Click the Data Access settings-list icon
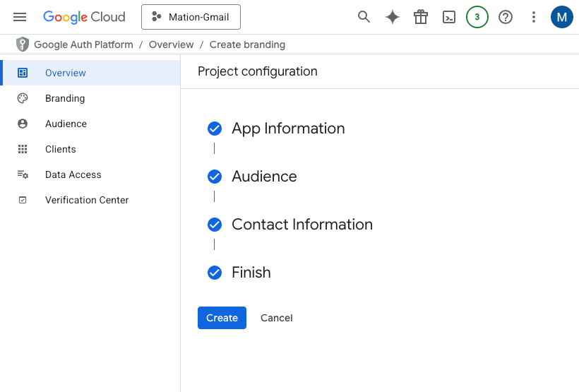The image size is (579, 392). pyautogui.click(x=23, y=174)
